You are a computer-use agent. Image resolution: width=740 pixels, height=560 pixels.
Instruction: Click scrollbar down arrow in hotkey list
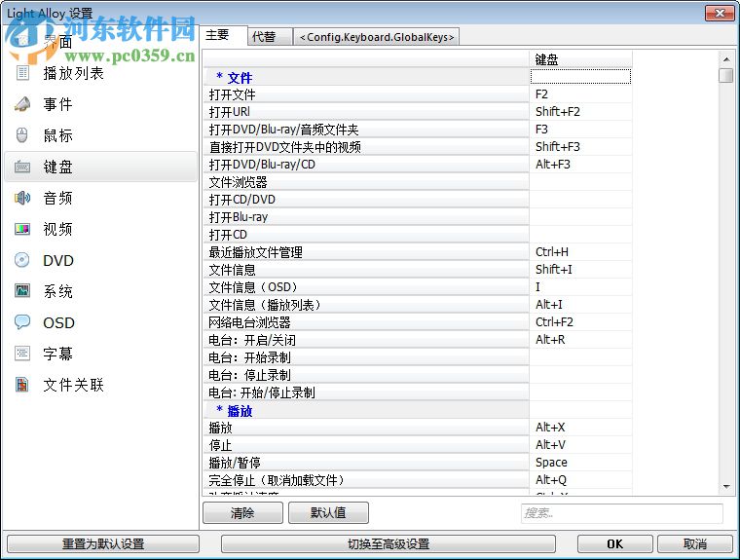tap(725, 486)
